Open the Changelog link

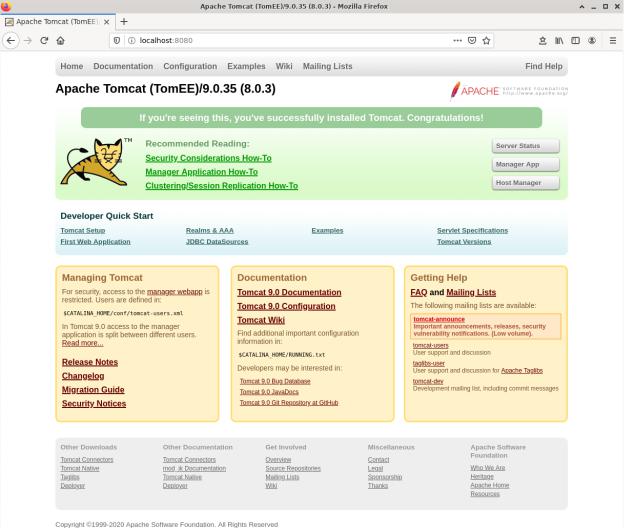click(x=83, y=376)
